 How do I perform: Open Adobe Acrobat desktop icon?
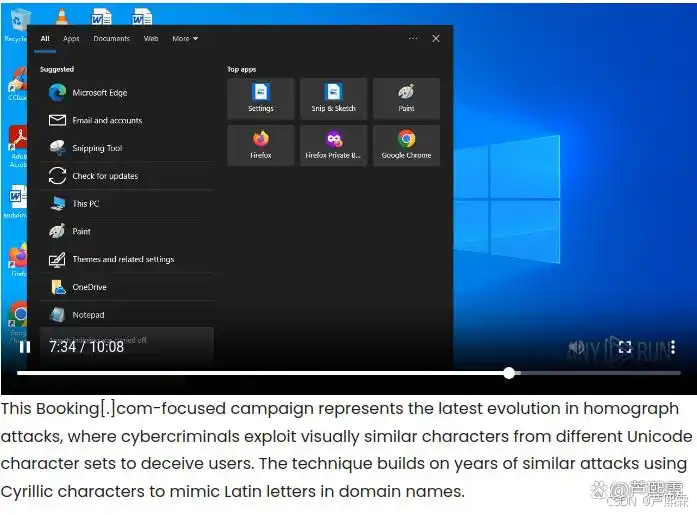point(18,147)
